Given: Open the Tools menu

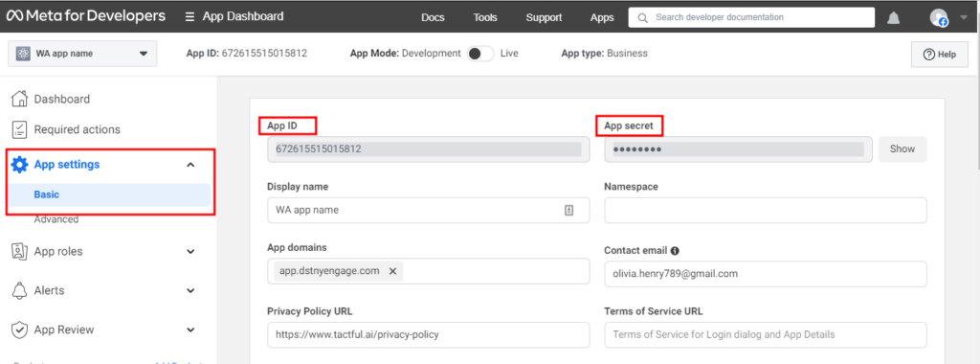Looking at the screenshot, I should [x=485, y=17].
